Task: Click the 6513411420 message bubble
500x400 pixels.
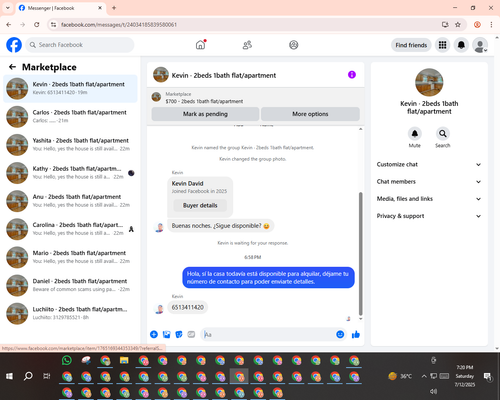Action: point(188,307)
